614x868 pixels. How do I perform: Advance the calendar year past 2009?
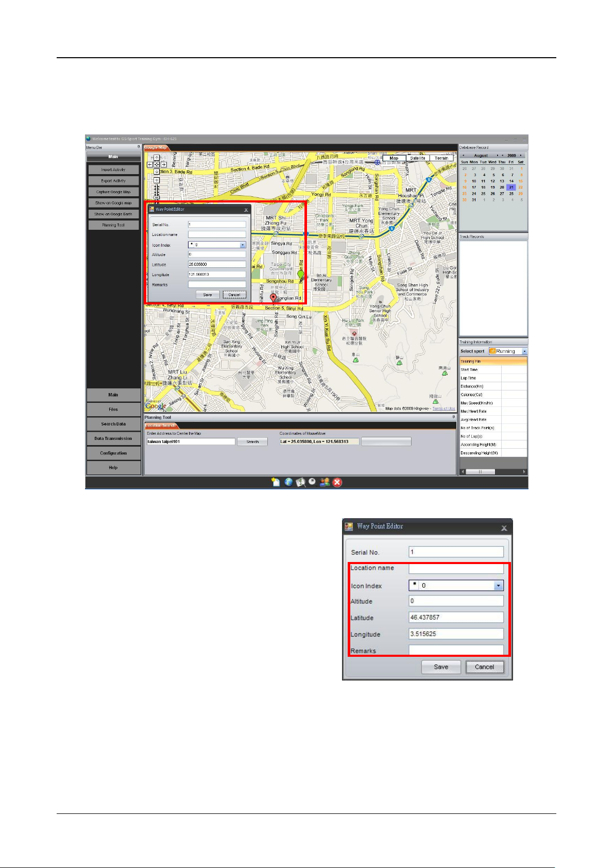[x=521, y=155]
